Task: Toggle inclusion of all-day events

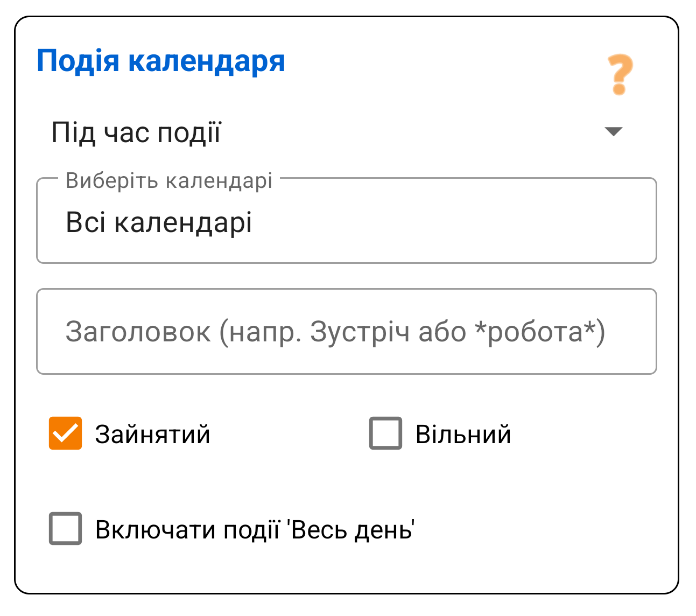Action: [x=64, y=530]
